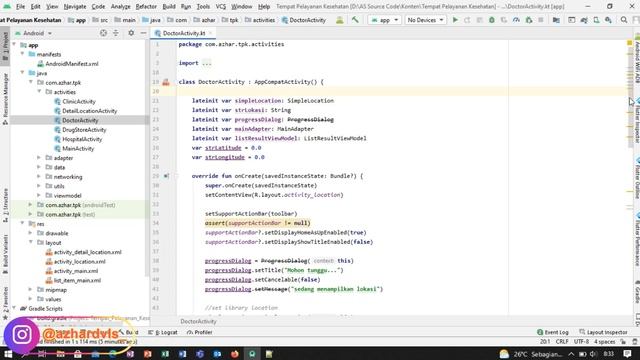Select AndroidManifest.xml file
The width and height of the screenshot is (640, 360).
click(x=72, y=64)
